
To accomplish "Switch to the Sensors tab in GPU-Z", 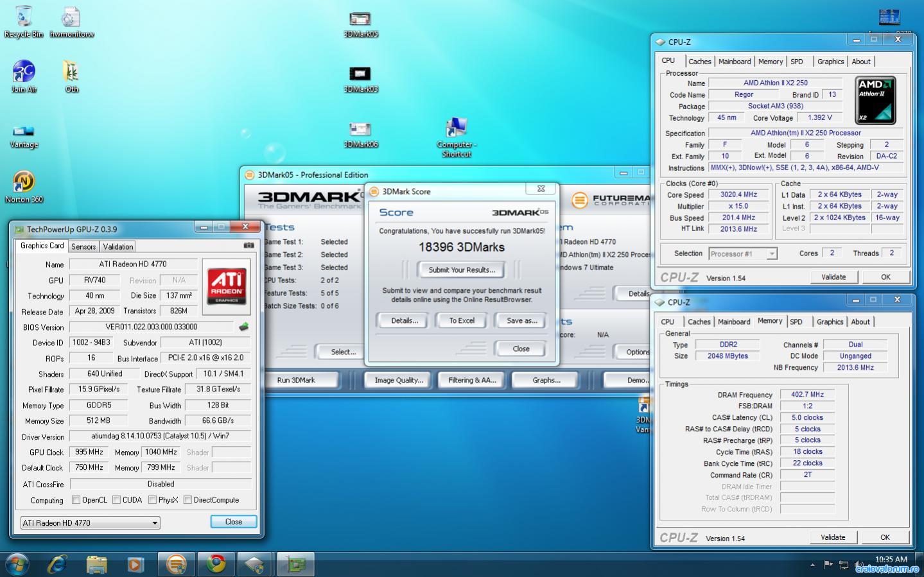I will (x=83, y=246).
